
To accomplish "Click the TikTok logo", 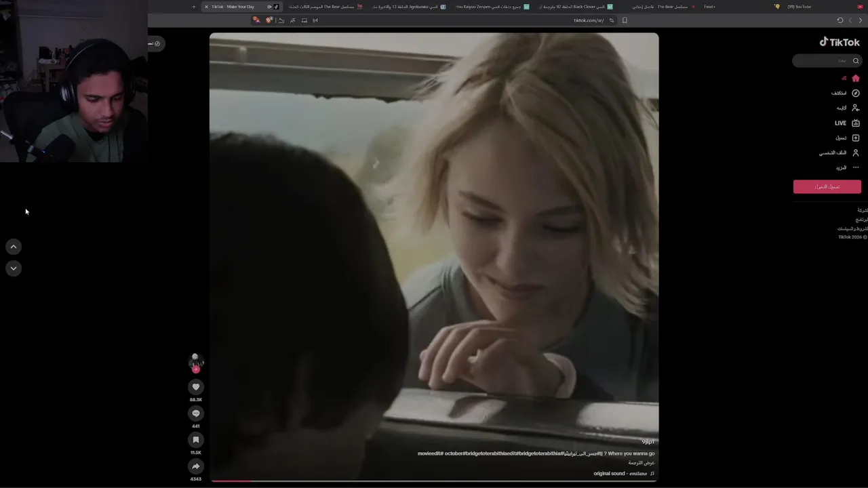I will tap(840, 42).
